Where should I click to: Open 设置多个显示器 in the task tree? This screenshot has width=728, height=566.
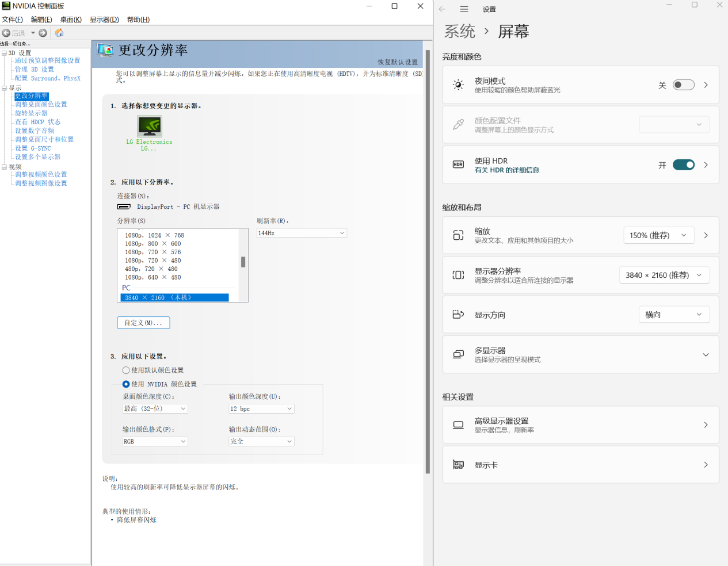[x=37, y=157]
